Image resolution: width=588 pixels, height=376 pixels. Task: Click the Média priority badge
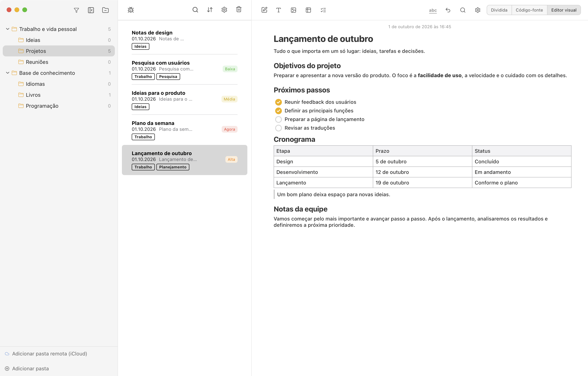coord(229,99)
